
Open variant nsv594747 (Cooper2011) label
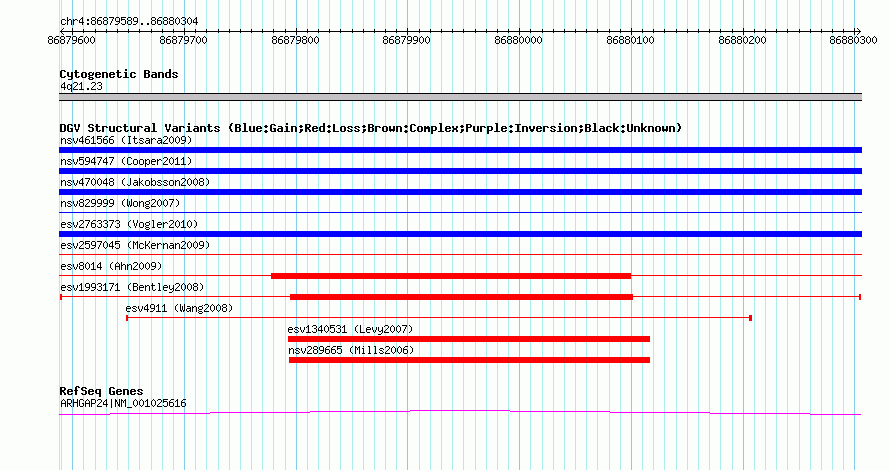tap(126, 161)
